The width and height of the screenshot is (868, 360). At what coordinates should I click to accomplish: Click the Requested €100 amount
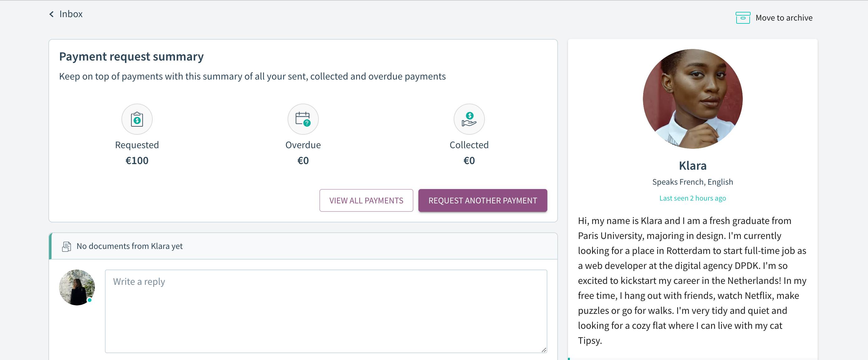pos(137,161)
